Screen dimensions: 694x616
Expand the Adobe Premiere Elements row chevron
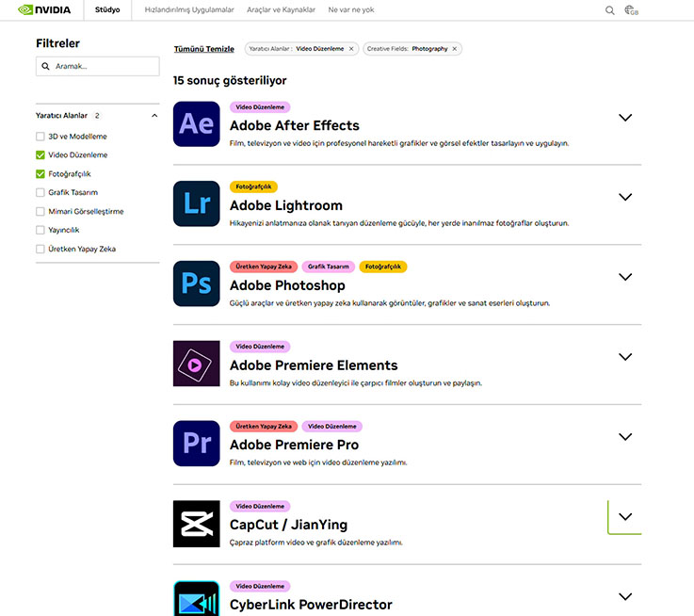(x=625, y=357)
